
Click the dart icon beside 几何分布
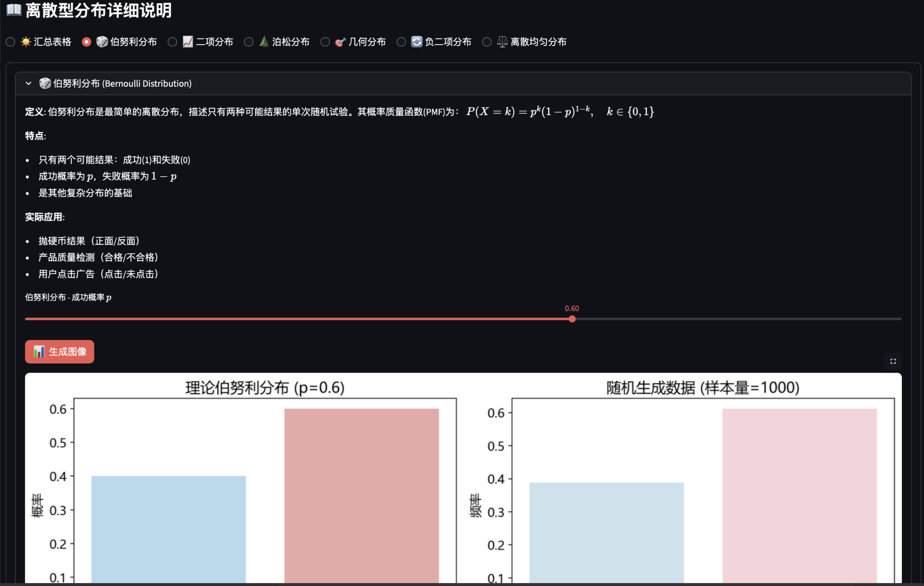(340, 42)
